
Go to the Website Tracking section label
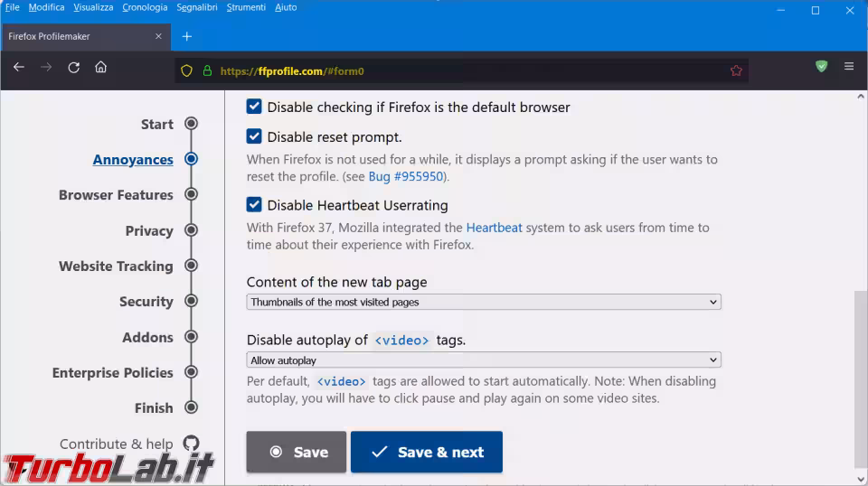pos(116,266)
